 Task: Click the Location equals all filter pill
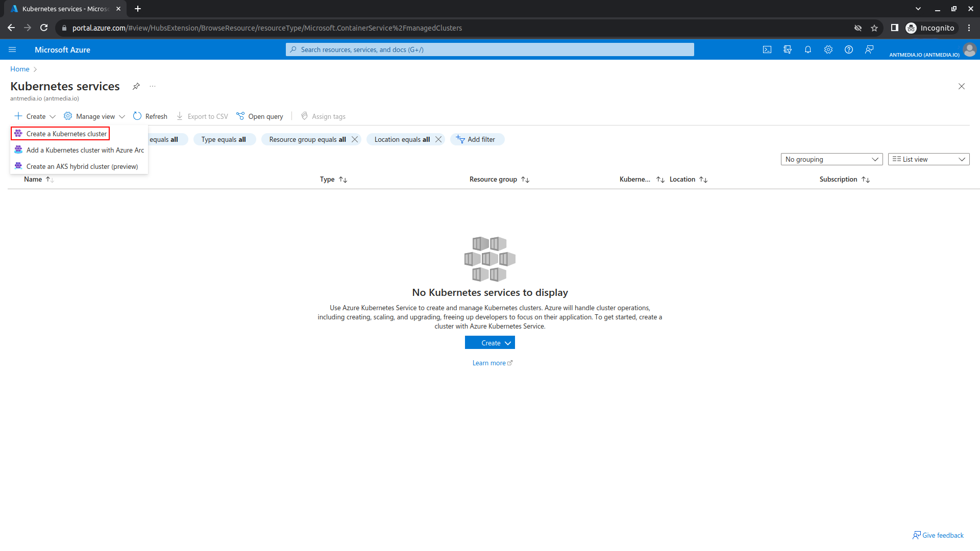coord(402,139)
